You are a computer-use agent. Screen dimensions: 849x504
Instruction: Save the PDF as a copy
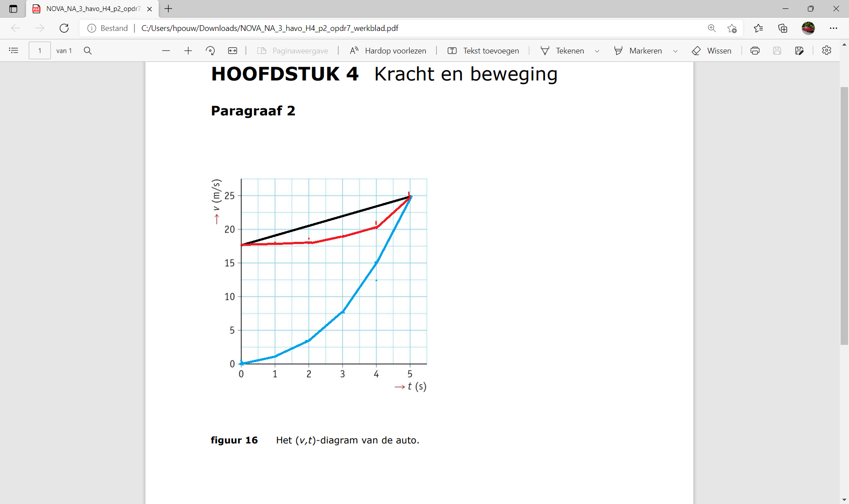pos(799,51)
